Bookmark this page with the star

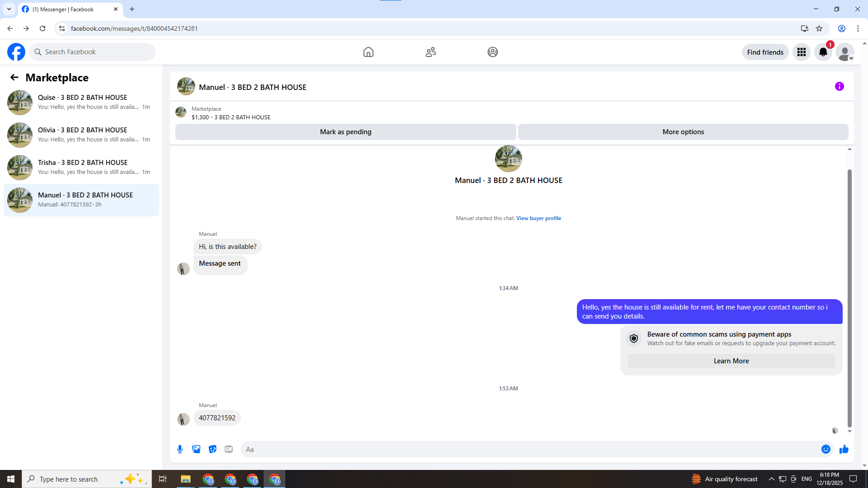819,28
